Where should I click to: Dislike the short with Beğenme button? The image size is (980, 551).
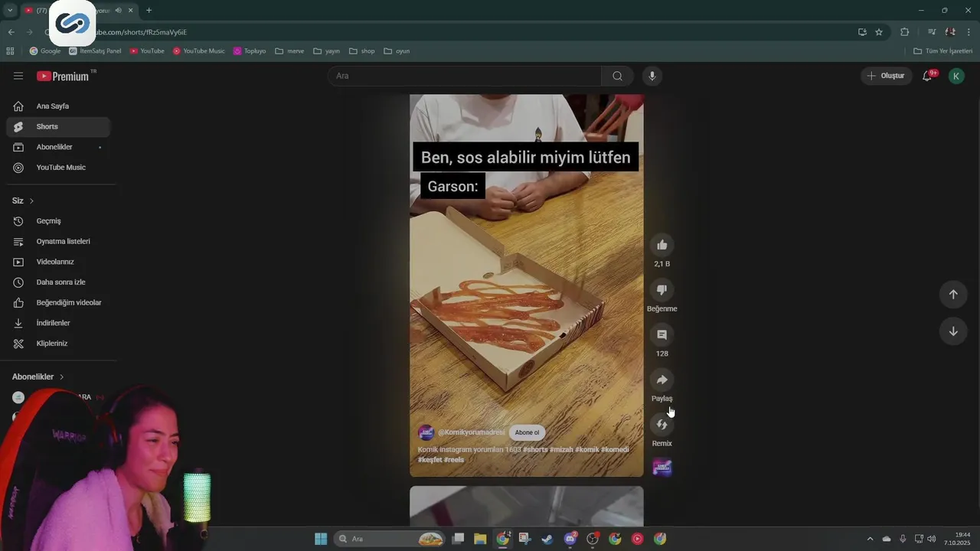point(662,290)
